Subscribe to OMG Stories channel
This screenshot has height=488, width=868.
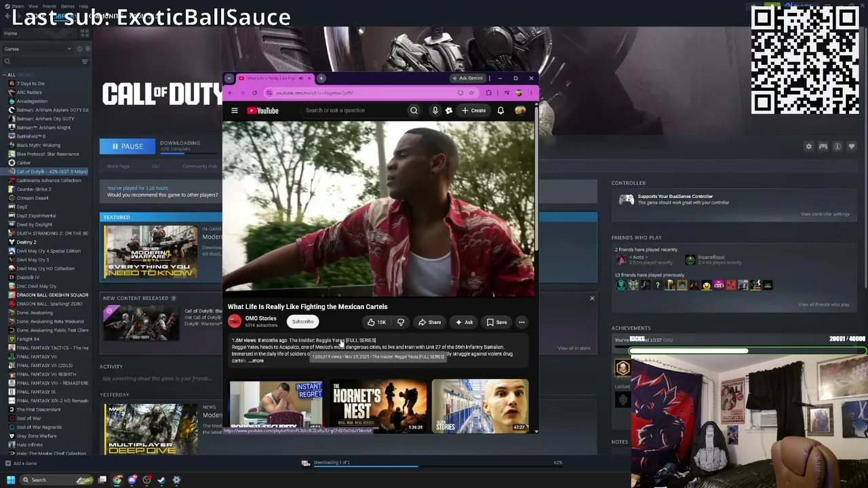point(302,322)
